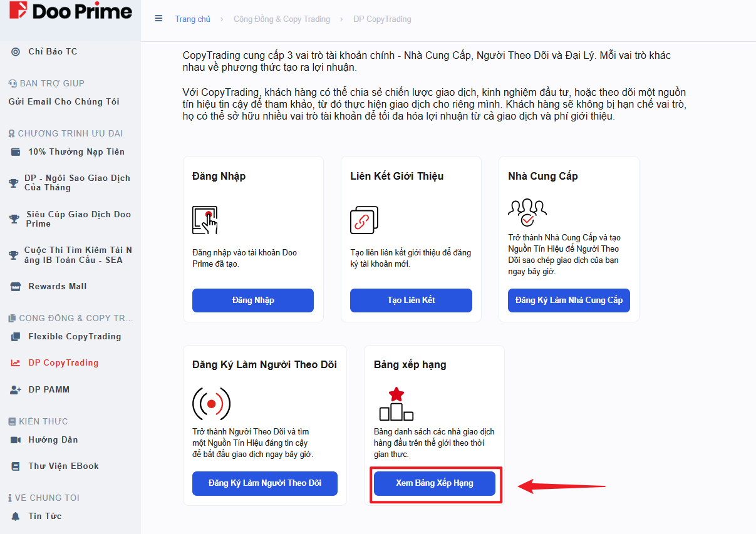This screenshot has width=756, height=534.
Task: Click the DP PAMM user-plus icon
Action: click(16, 389)
